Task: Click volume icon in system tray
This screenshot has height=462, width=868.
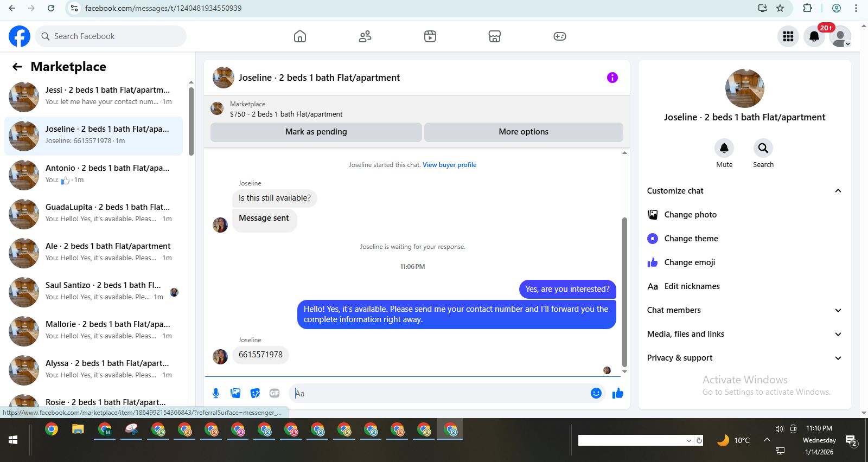Action: (780, 428)
